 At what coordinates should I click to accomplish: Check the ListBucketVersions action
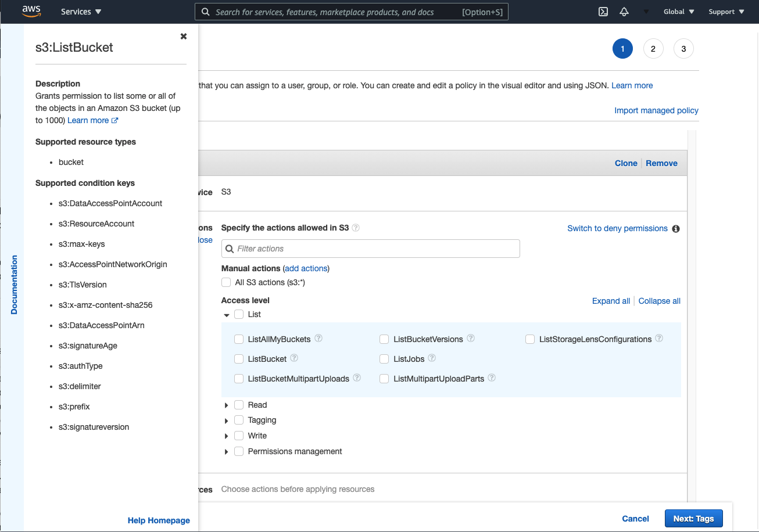pyautogui.click(x=384, y=338)
